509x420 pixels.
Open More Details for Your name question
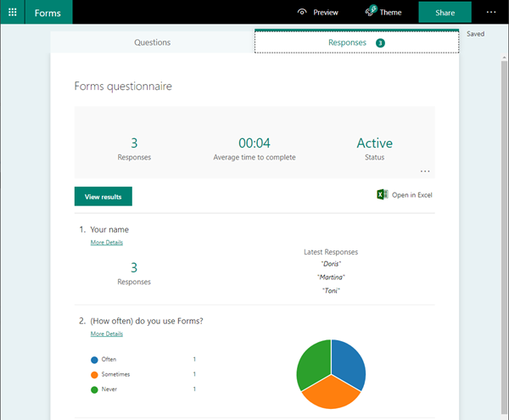pos(107,243)
